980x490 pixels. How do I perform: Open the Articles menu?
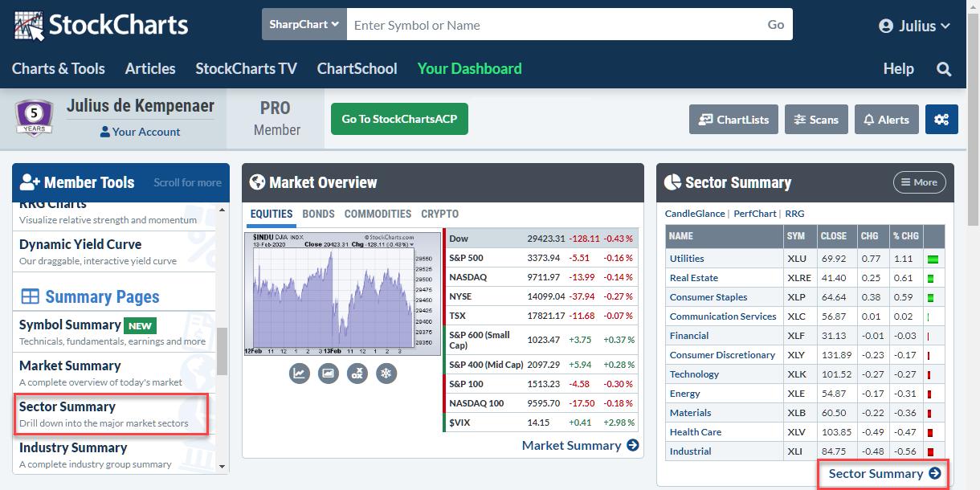pos(150,68)
